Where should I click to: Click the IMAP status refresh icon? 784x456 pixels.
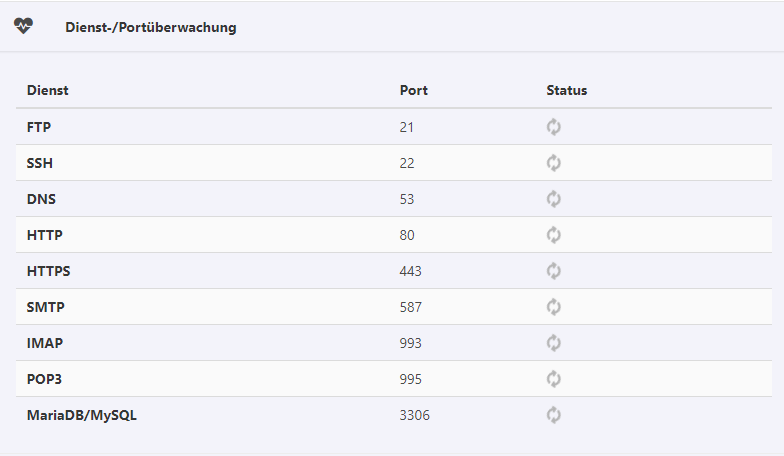pyautogui.click(x=554, y=343)
